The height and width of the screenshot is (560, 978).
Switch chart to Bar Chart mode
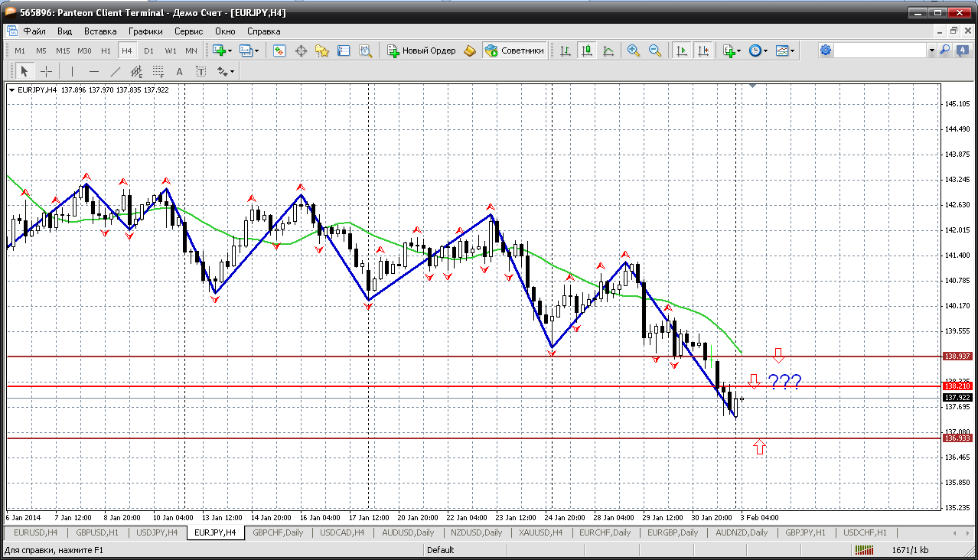point(566,50)
